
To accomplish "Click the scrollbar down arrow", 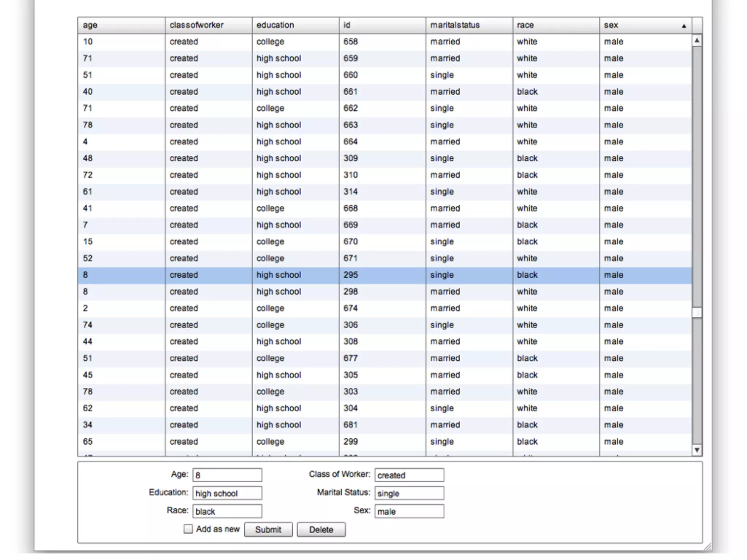I will (x=697, y=450).
